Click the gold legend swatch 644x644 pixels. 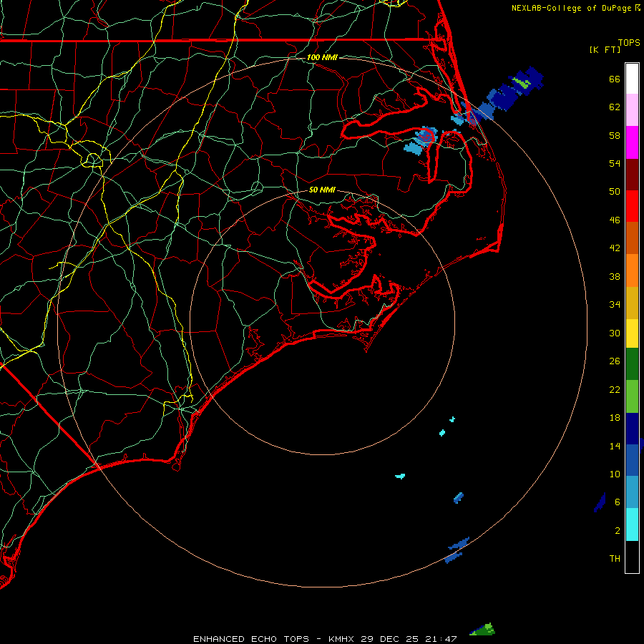tap(632, 303)
